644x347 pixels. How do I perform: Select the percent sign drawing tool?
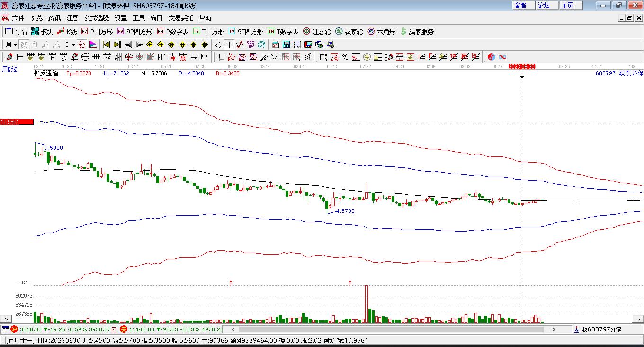click(345, 57)
